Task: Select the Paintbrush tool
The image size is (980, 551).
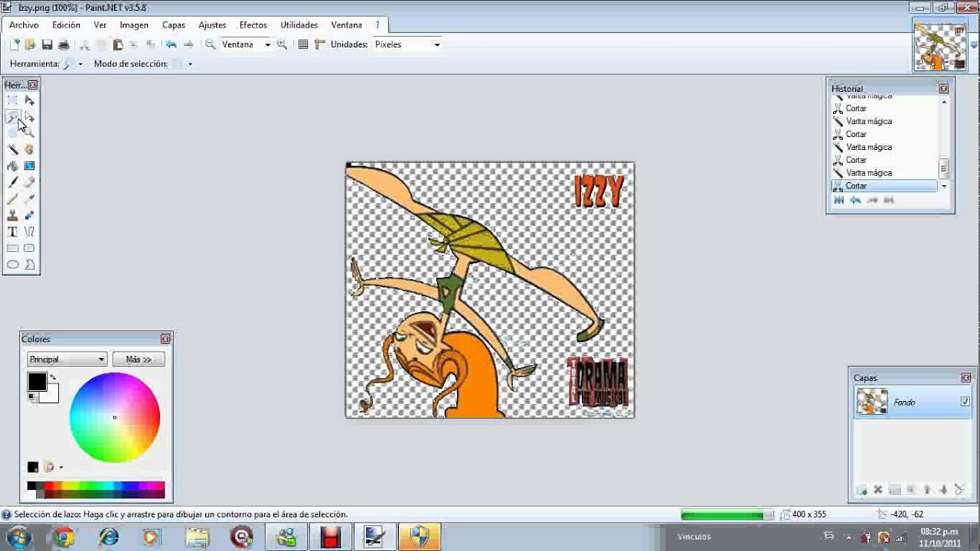Action: pos(13,182)
